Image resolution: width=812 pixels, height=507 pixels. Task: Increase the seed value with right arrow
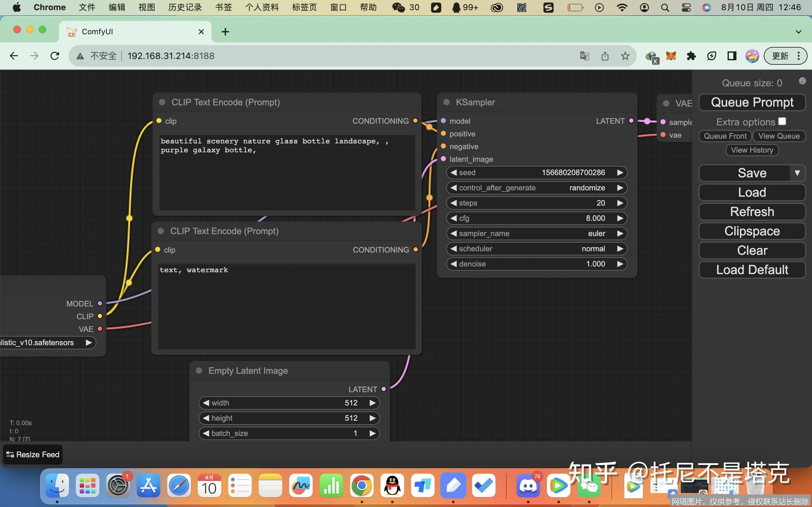point(620,172)
